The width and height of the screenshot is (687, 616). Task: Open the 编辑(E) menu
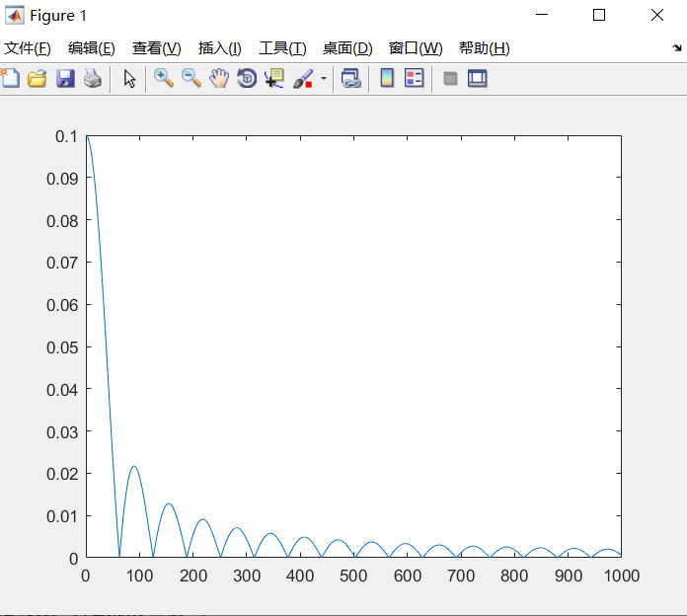tap(92, 48)
